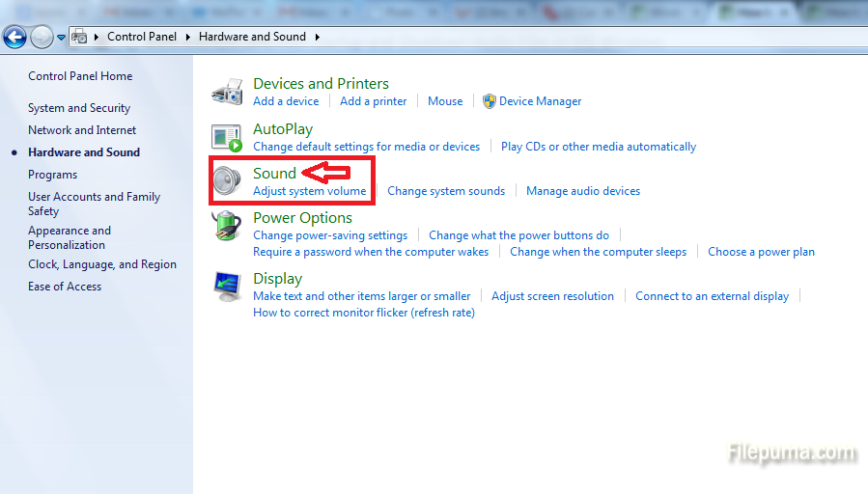The image size is (868, 494).
Task: Open Programs category in sidebar
Action: tap(52, 175)
